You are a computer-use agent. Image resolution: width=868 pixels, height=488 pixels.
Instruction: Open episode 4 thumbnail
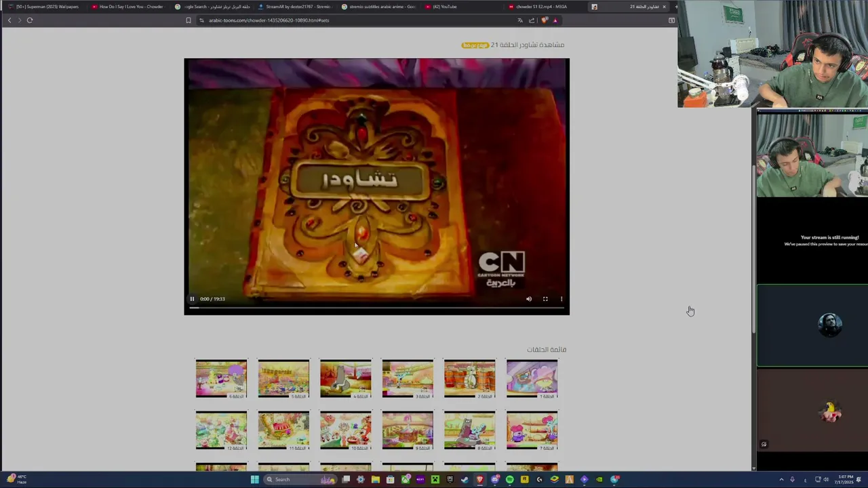345,378
